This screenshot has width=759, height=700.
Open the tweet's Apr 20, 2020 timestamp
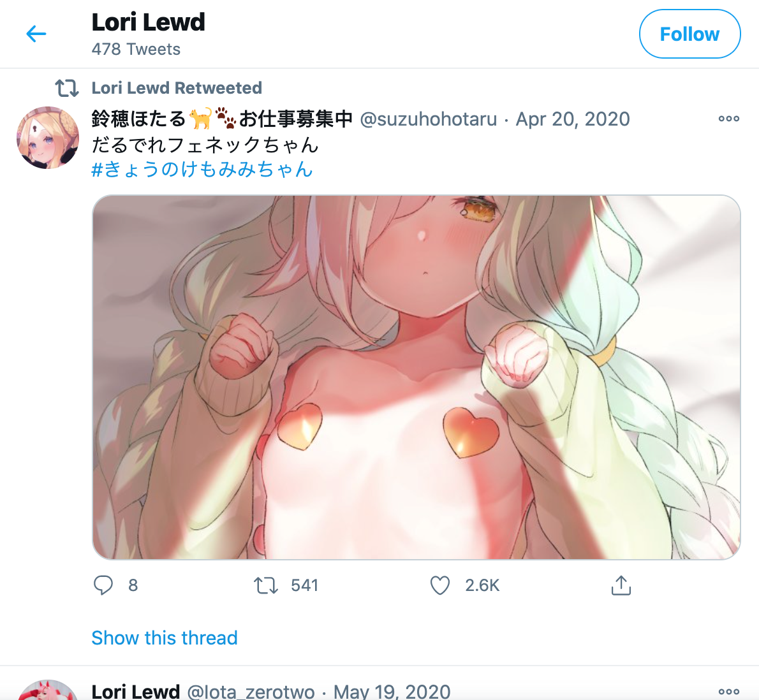(573, 119)
